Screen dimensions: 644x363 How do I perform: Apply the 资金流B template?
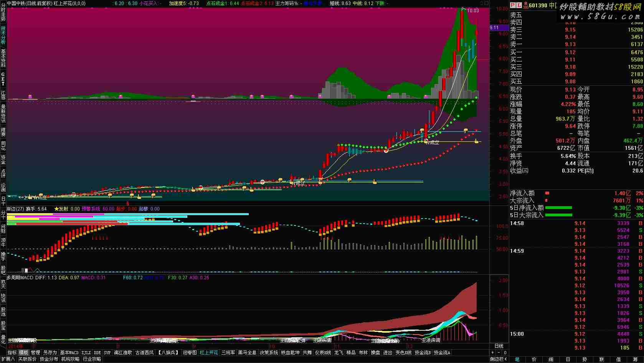[x=423, y=352]
